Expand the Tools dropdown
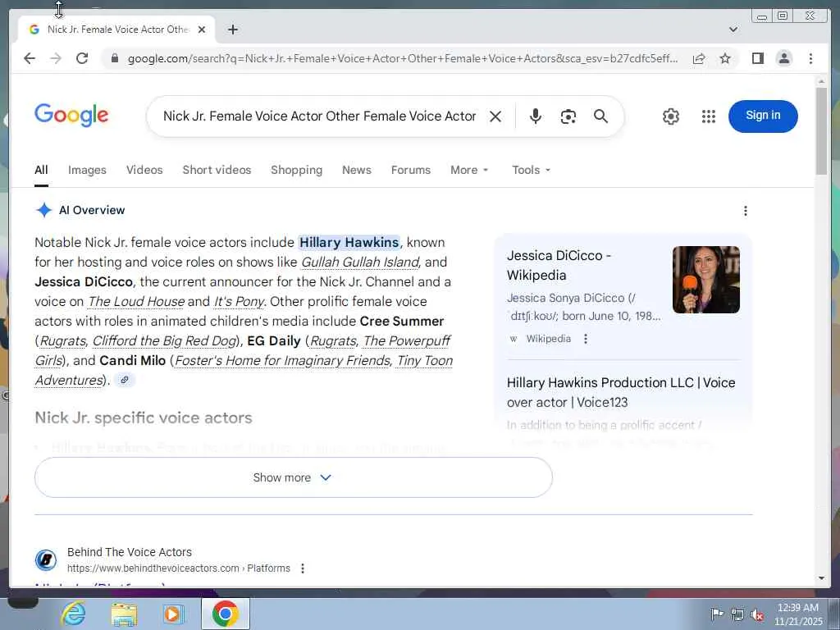This screenshot has width=840, height=630. [531, 170]
